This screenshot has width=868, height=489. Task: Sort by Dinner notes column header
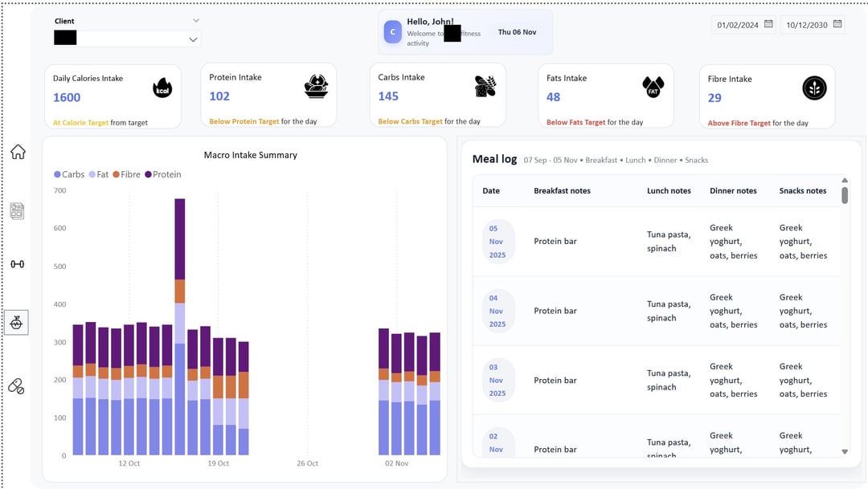click(x=733, y=191)
